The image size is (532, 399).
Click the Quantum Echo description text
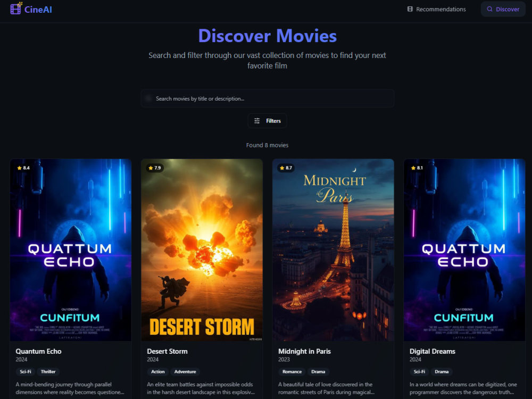pos(70,388)
